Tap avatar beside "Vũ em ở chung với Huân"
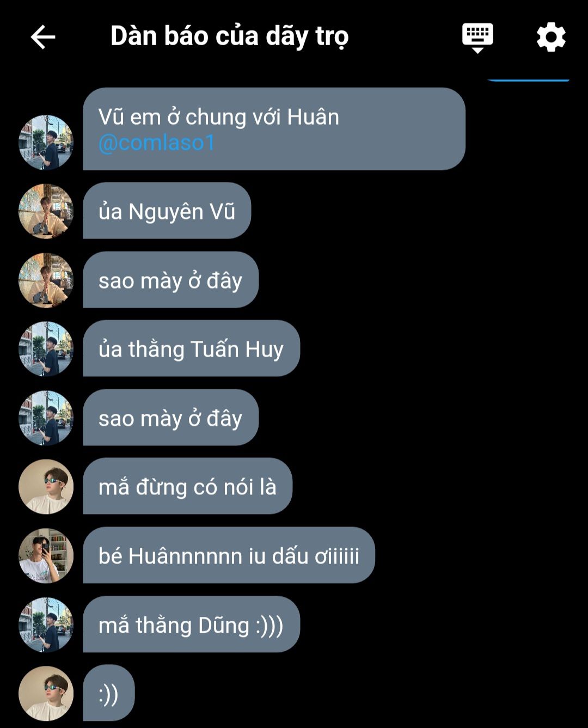This screenshot has width=588, height=728. [46, 142]
